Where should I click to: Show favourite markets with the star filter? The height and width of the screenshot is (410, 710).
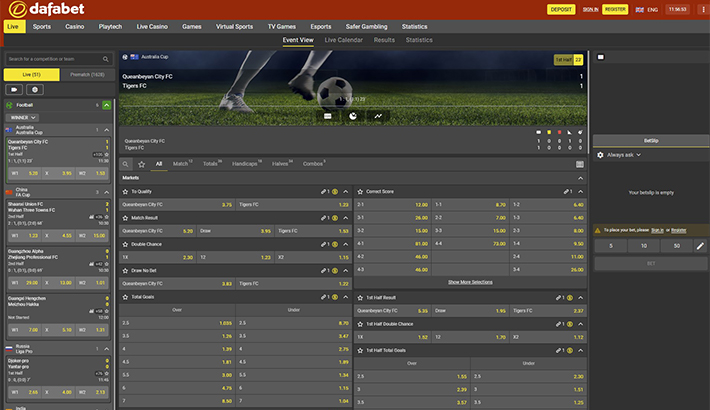pyautogui.click(x=142, y=164)
